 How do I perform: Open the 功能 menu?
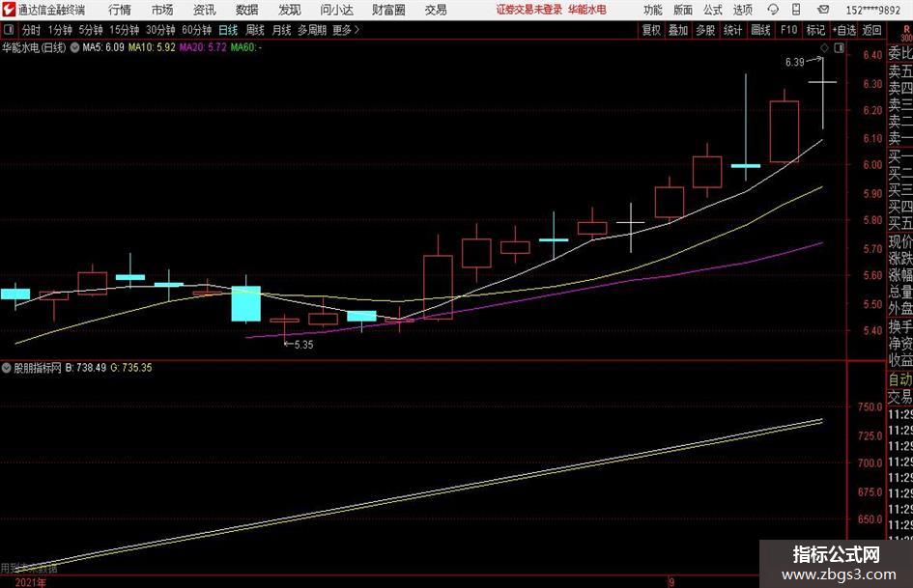coord(653,10)
